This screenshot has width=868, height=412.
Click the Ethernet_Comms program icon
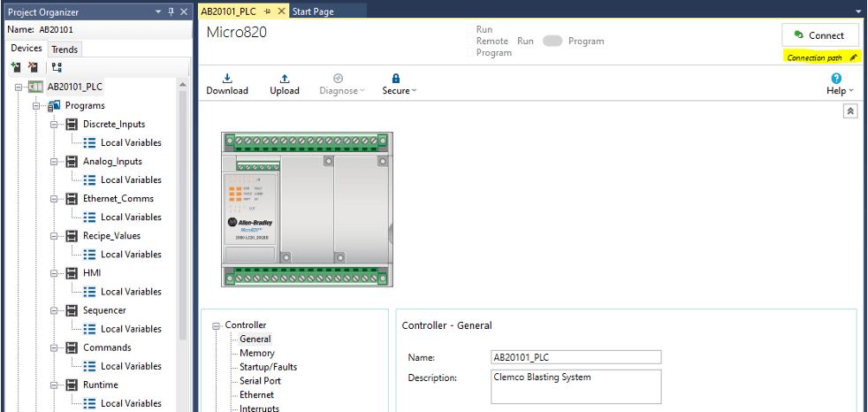tap(72, 198)
